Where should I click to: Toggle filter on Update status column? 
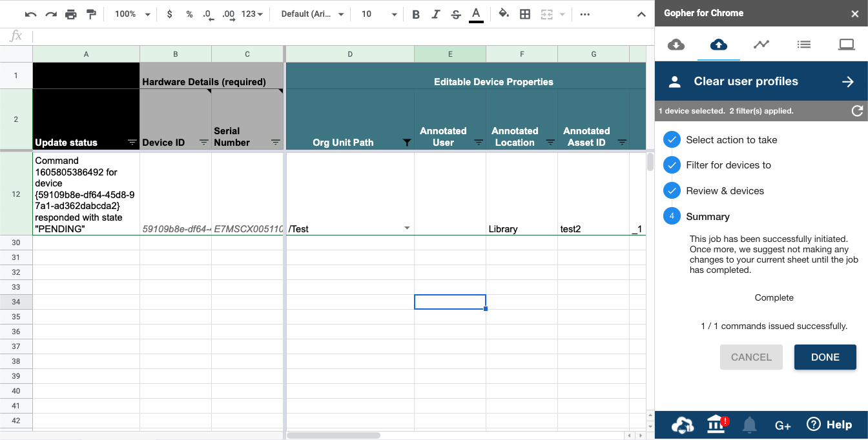pos(132,143)
